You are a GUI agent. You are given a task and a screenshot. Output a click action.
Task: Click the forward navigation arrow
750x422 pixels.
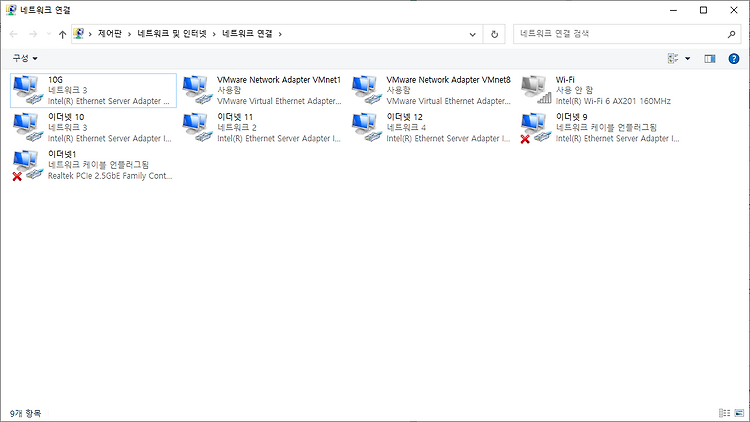pos(33,34)
